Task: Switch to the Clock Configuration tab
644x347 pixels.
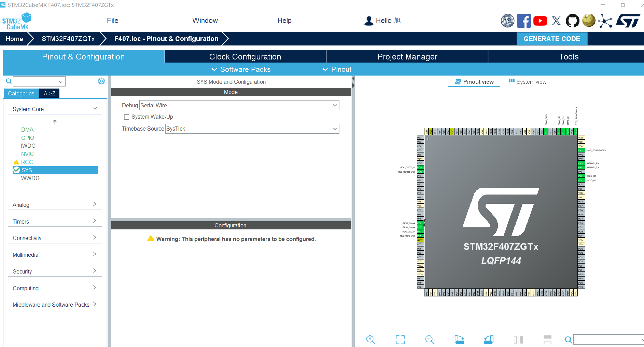Action: coord(245,56)
